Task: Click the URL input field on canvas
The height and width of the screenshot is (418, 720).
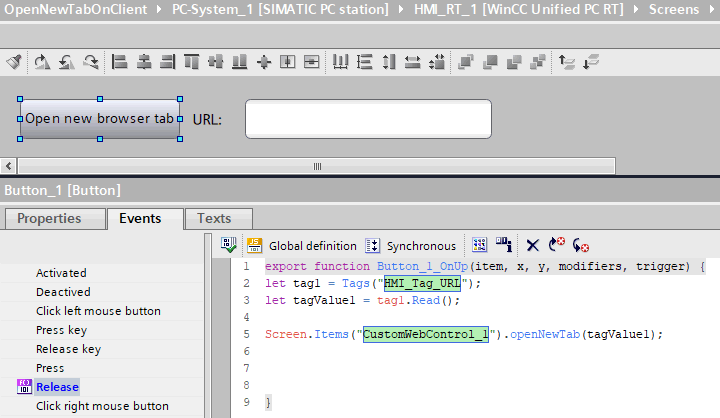Action: (x=368, y=119)
